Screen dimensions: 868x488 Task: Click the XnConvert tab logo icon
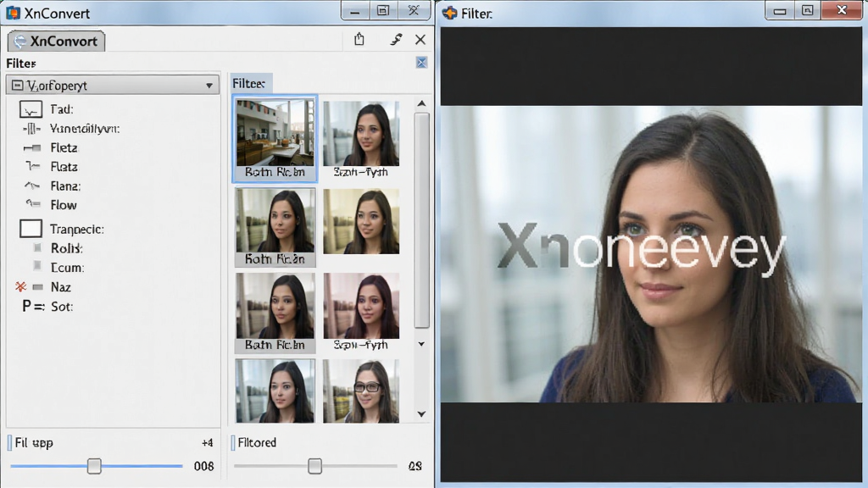[x=20, y=41]
